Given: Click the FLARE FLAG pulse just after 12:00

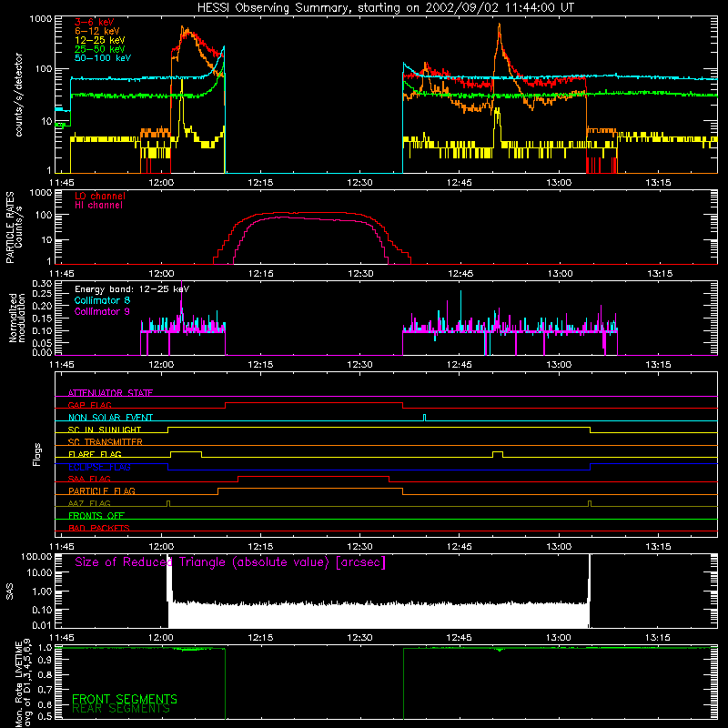Looking at the screenshot, I should [187, 452].
